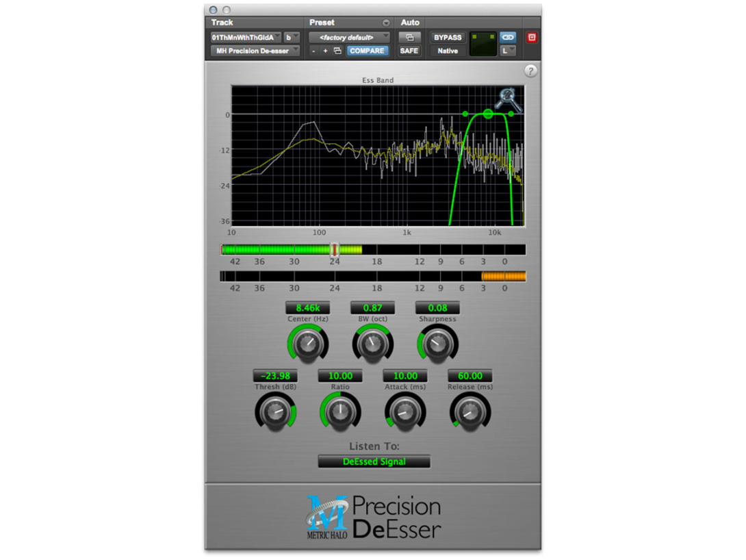
Task: Toggle the COMPARE button
Action: (x=367, y=51)
